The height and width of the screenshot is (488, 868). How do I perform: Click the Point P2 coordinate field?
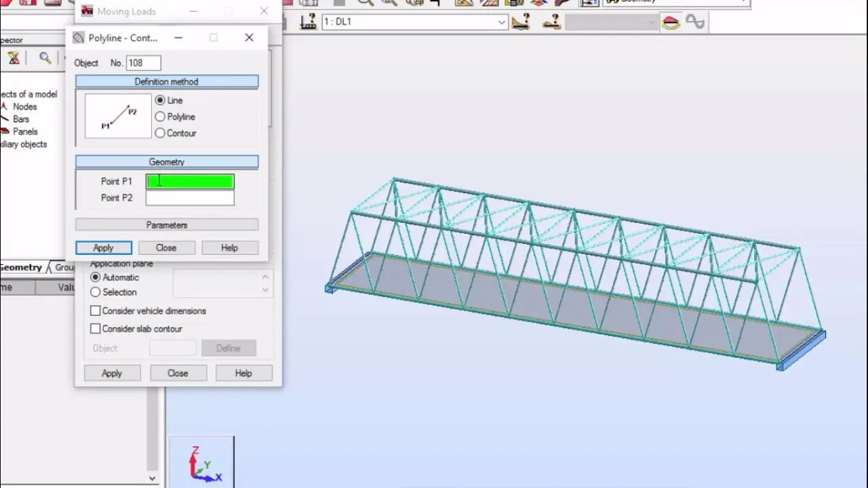pos(190,197)
